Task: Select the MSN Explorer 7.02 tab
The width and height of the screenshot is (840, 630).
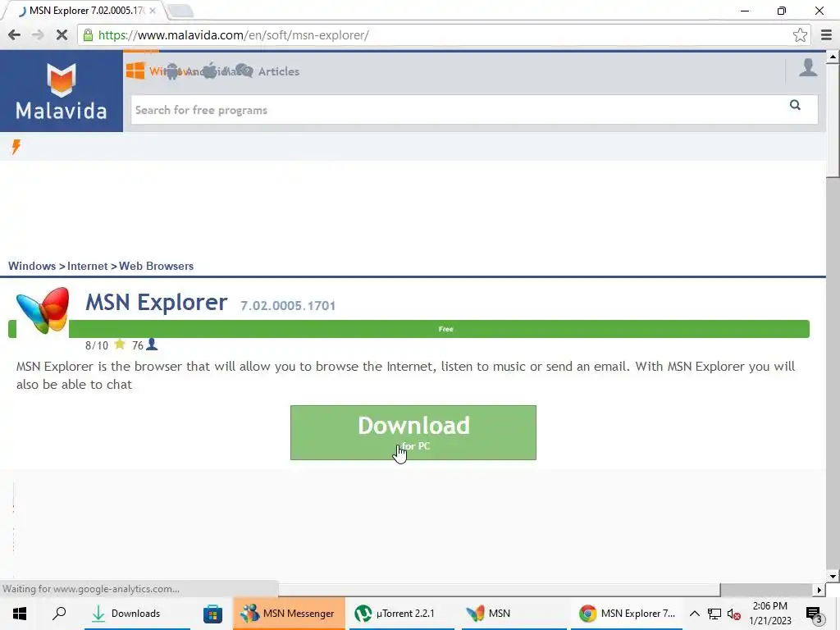Action: [x=85, y=10]
